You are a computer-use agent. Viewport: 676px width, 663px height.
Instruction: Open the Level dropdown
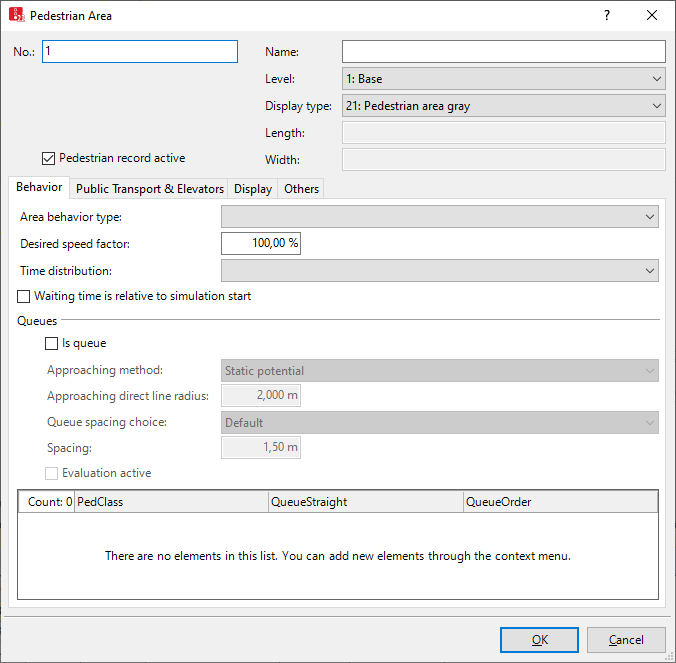pyautogui.click(x=503, y=79)
